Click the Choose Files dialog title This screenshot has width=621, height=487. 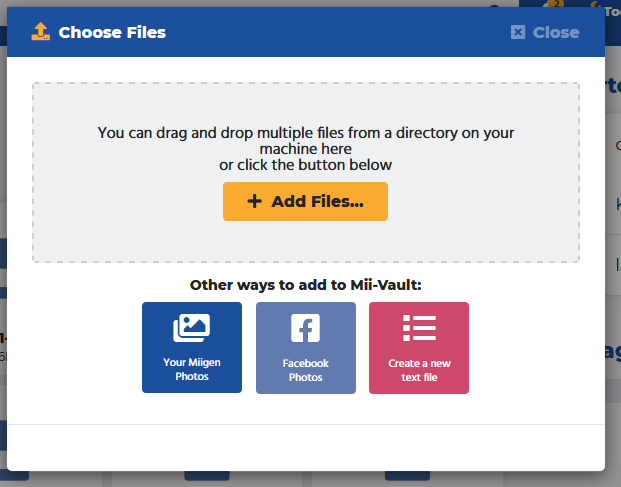click(x=112, y=32)
